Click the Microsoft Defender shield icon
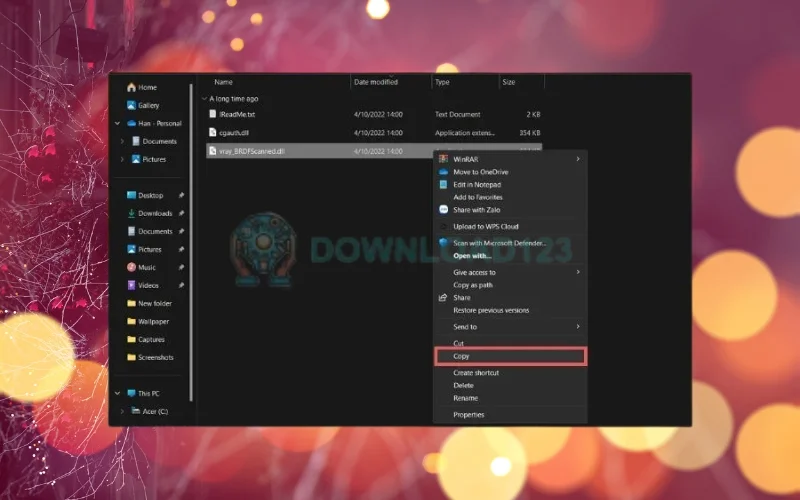This screenshot has width=800, height=500. (443, 243)
